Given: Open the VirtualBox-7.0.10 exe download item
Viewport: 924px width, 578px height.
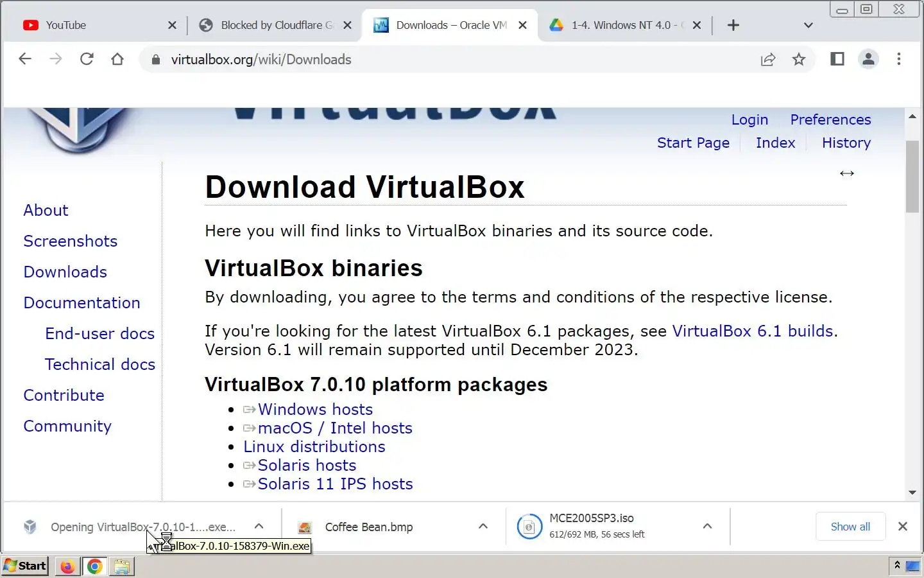Looking at the screenshot, I should point(132,527).
